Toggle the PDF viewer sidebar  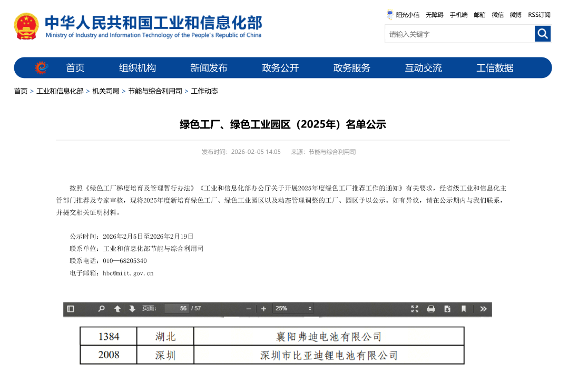(71, 309)
